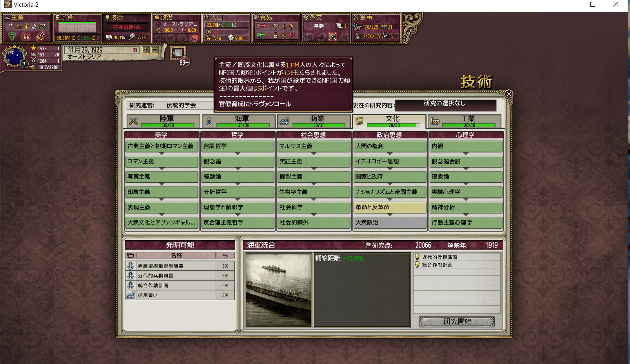The image size is (630, 364).
Task: Switch to the 陸軍 technology tab
Action: [x=163, y=121]
